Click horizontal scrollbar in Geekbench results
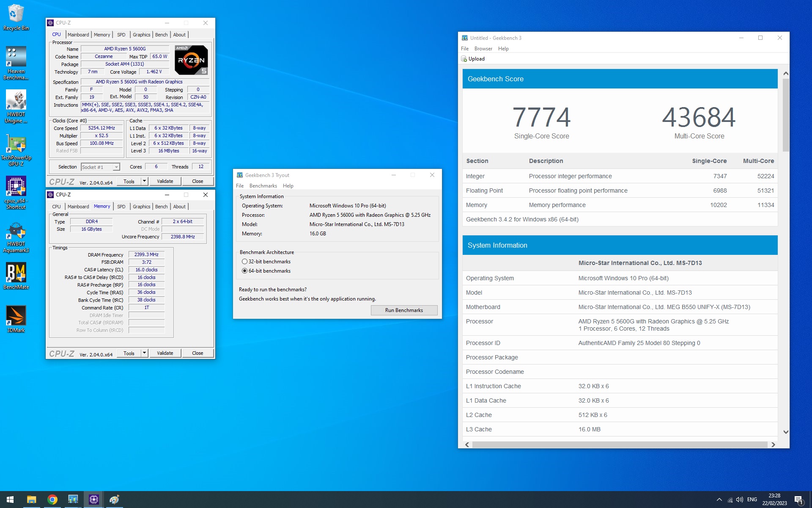The height and width of the screenshot is (508, 812). tap(620, 444)
